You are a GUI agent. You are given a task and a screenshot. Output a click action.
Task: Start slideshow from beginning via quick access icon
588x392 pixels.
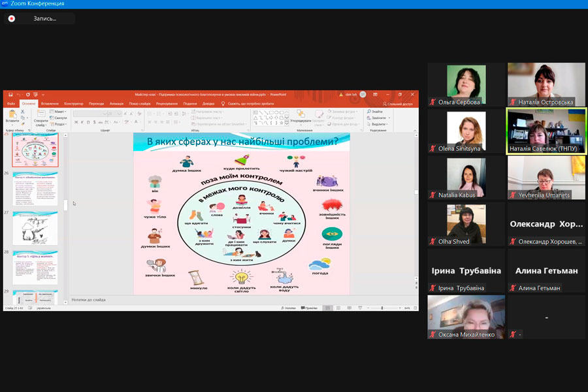[36, 95]
